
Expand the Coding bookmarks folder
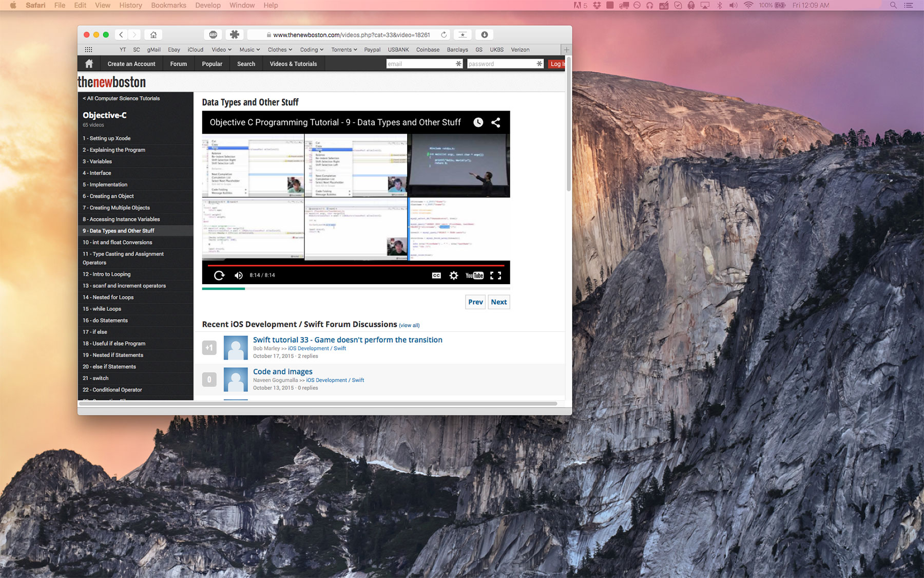coord(312,50)
